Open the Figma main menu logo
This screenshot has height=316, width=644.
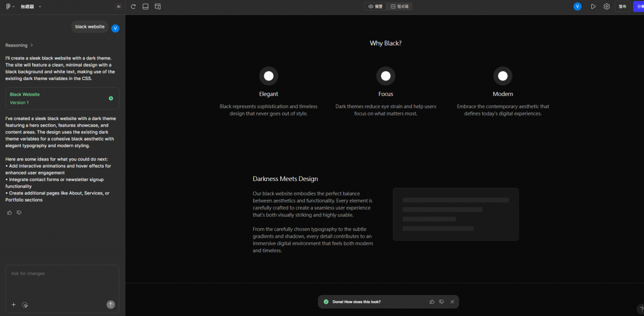point(9,7)
